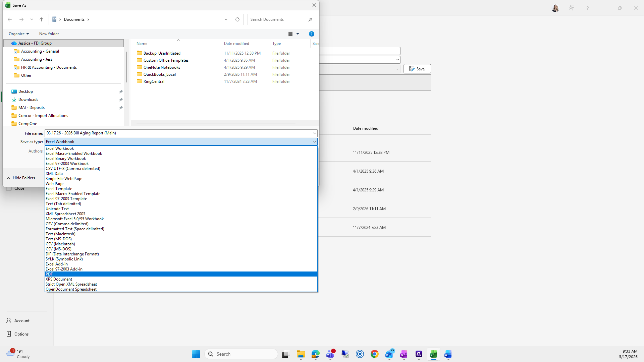Click the New folder button
Image resolution: width=644 pixels, height=362 pixels.
(49, 34)
